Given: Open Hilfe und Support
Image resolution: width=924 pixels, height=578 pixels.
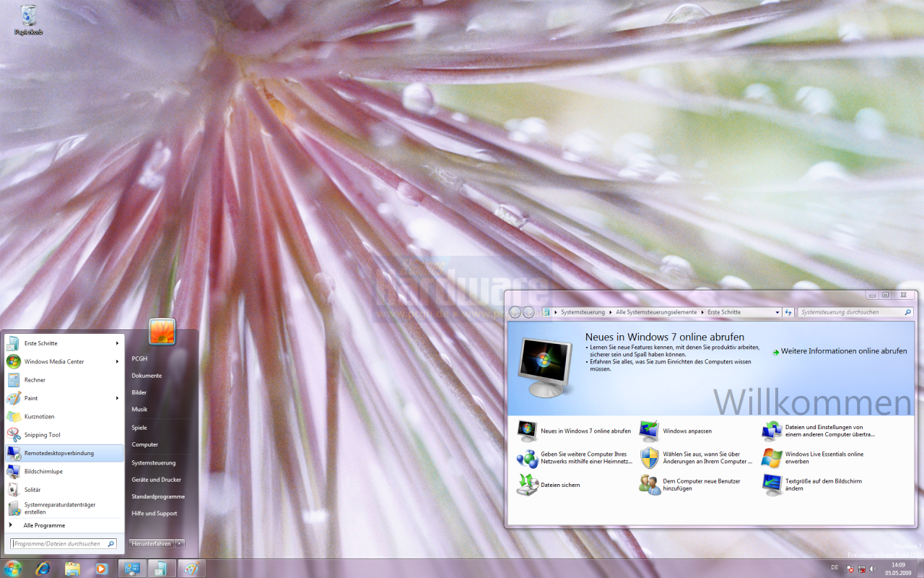Looking at the screenshot, I should (x=154, y=513).
